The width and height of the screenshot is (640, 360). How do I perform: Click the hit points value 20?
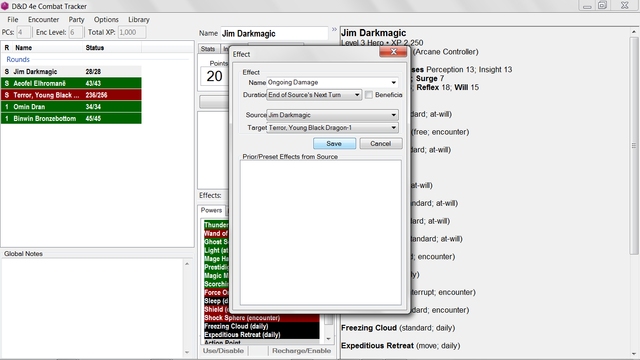(x=214, y=76)
